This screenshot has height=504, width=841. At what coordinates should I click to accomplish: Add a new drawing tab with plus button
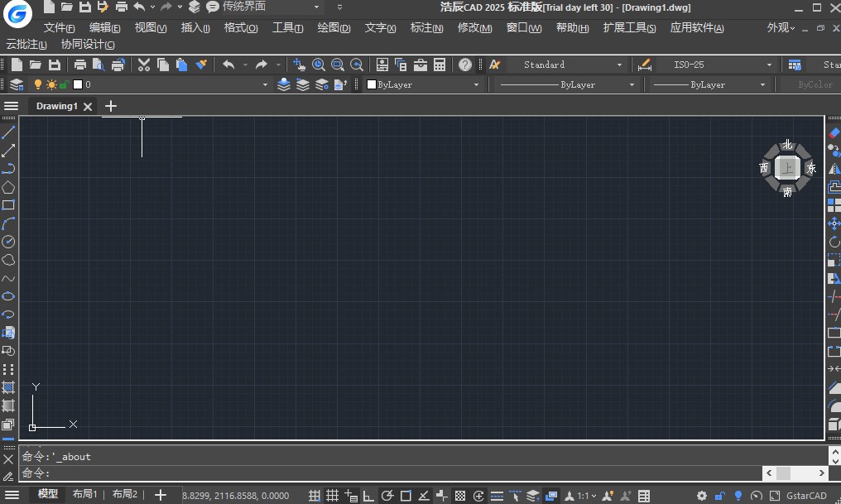tap(111, 106)
